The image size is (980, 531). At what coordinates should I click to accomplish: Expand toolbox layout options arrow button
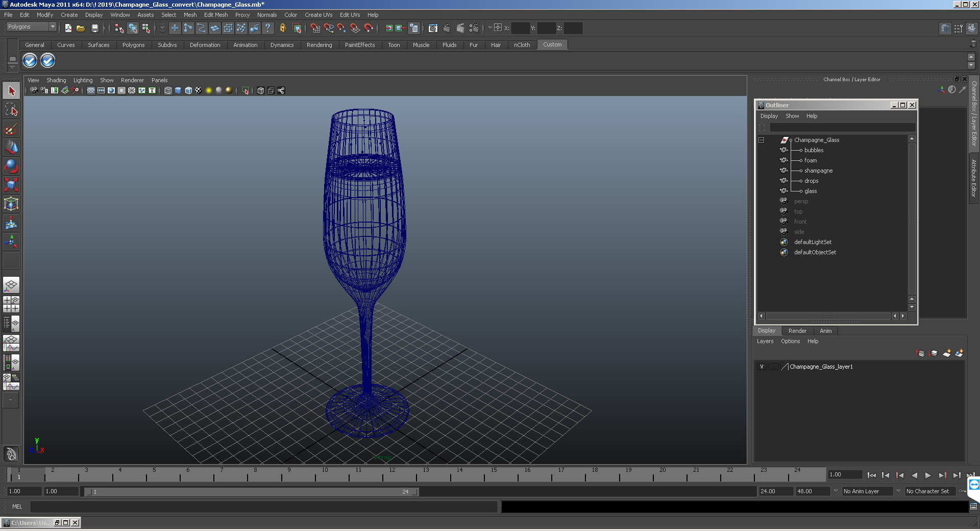click(10, 400)
